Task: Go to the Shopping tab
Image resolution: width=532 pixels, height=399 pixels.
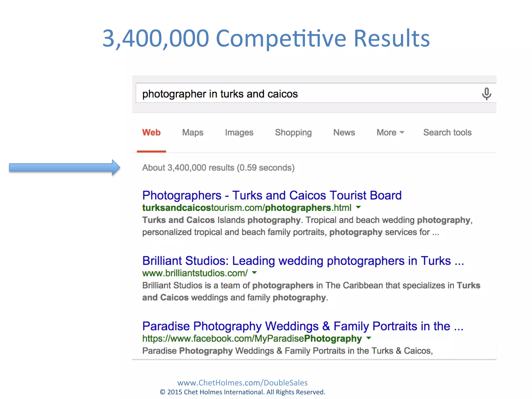Action: pyautogui.click(x=293, y=132)
